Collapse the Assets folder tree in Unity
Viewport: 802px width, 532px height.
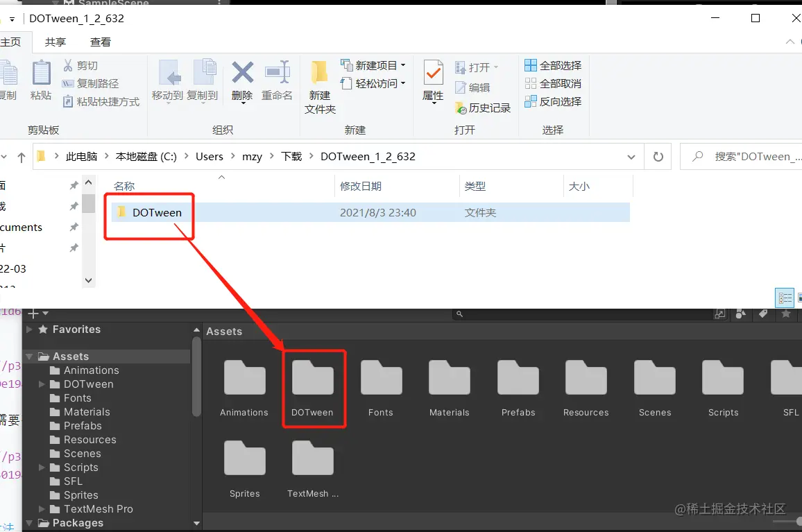click(x=28, y=356)
